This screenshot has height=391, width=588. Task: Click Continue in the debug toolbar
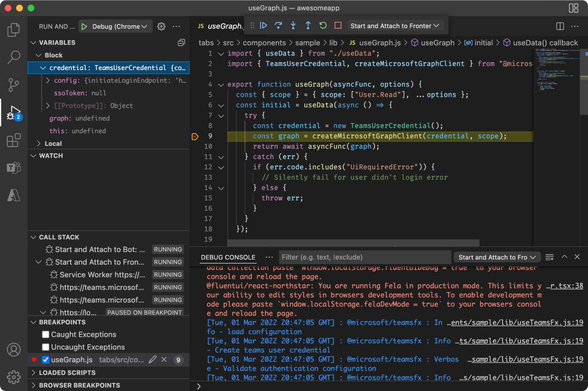[x=263, y=26]
